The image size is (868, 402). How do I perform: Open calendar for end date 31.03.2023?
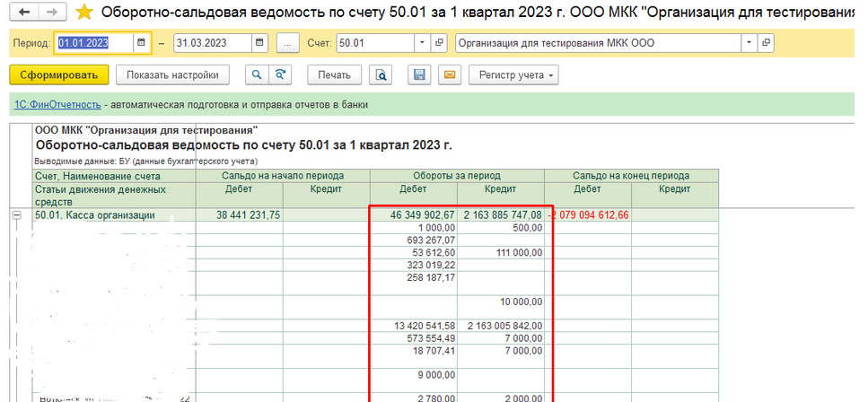coord(260,43)
